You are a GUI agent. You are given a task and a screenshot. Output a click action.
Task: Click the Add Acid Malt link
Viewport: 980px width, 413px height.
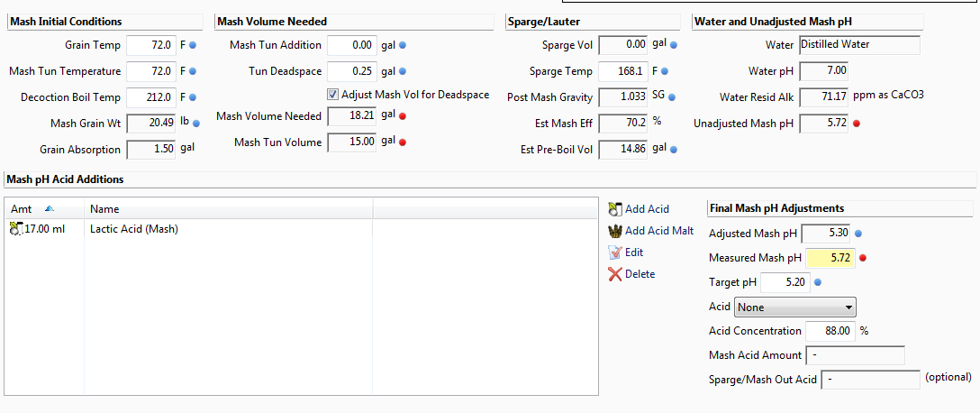659,231
